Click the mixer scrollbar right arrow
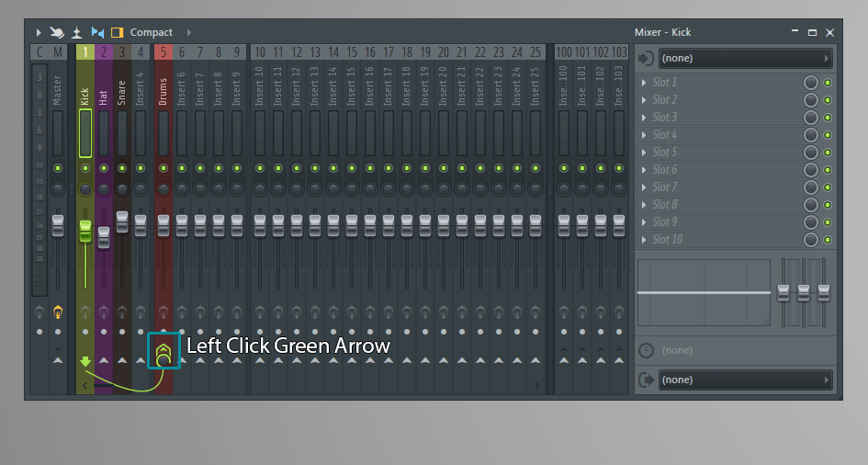This screenshot has height=465, width=868. (536, 385)
